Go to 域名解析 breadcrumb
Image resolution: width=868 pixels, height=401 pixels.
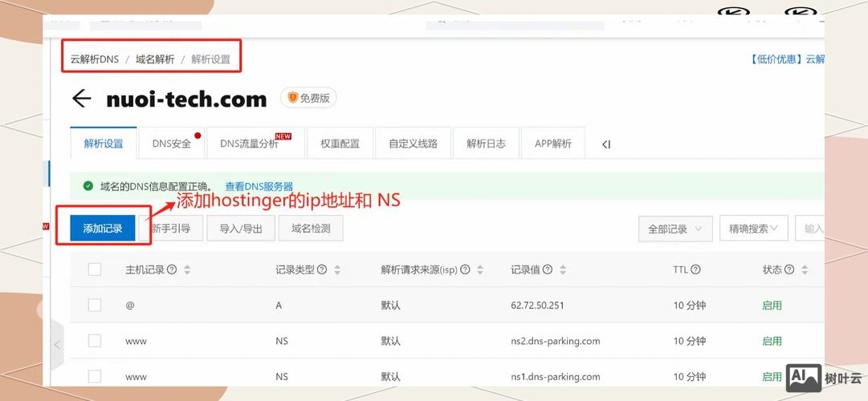(x=155, y=59)
